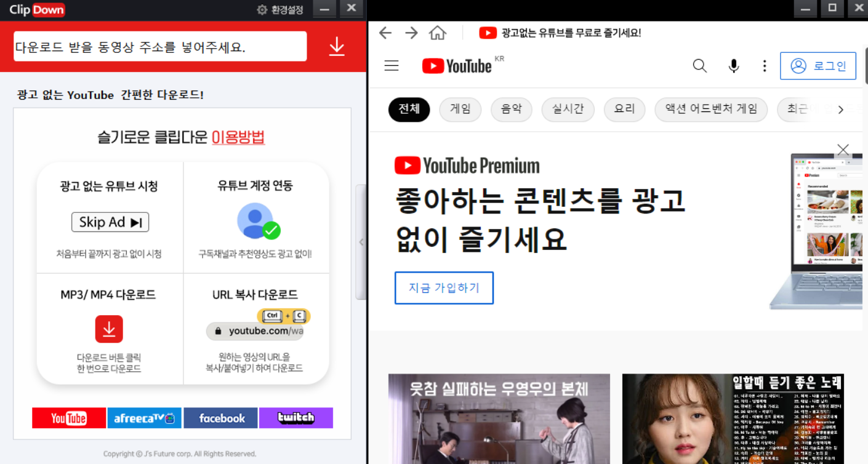Click the Skip Ad illustration
This screenshot has height=464, width=868.
pos(110,222)
